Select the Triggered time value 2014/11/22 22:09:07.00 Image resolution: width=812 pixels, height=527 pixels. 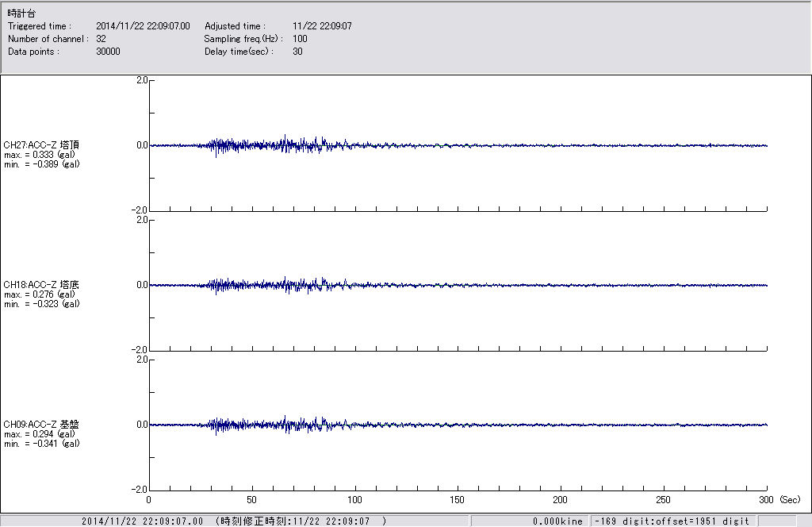point(148,26)
